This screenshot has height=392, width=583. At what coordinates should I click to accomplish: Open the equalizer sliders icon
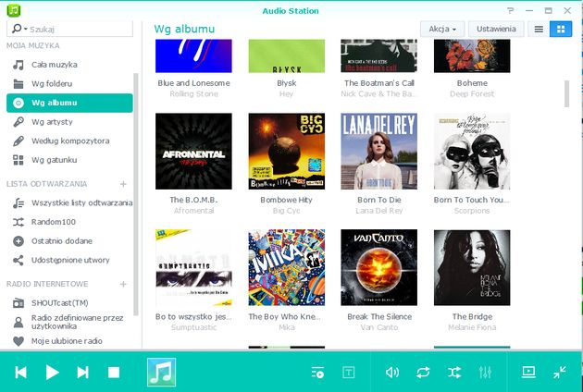(485, 373)
